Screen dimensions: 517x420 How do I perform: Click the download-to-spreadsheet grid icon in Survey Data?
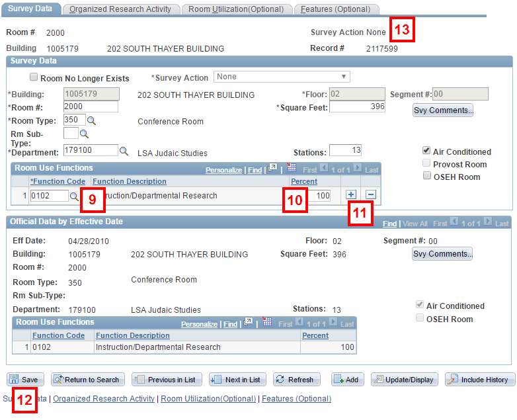[x=292, y=169]
